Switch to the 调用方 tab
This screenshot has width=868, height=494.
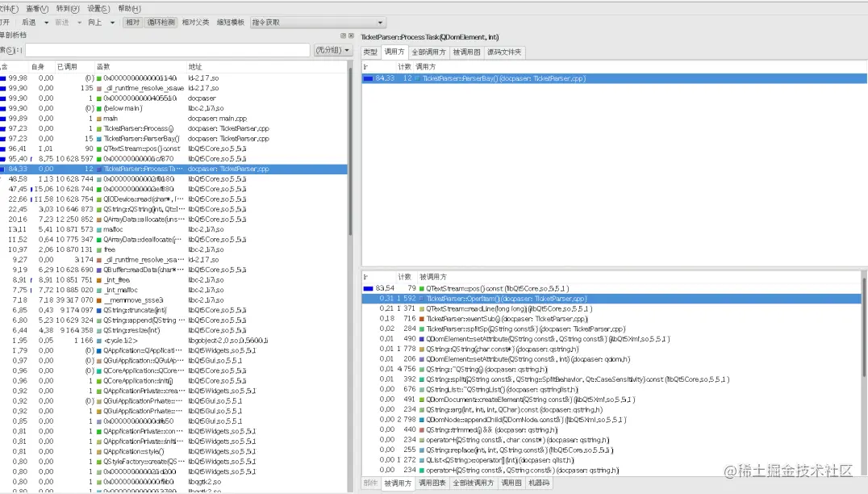[394, 52]
